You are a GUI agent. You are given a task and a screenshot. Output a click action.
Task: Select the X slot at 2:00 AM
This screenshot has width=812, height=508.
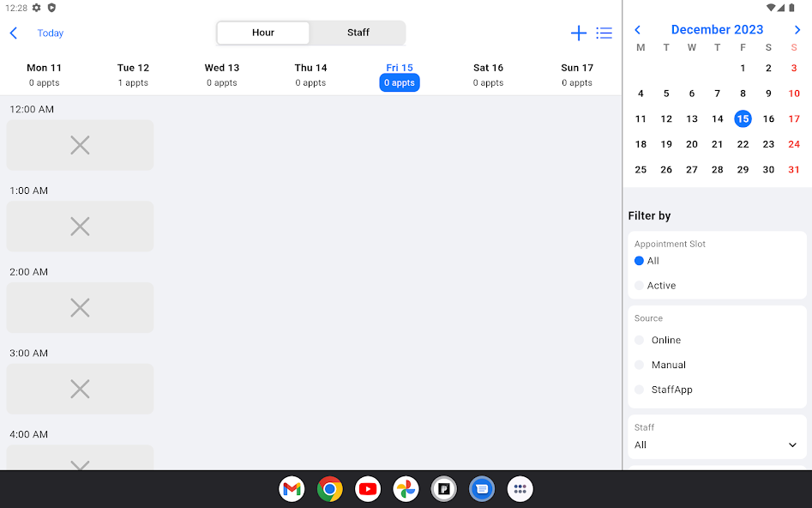click(x=80, y=307)
